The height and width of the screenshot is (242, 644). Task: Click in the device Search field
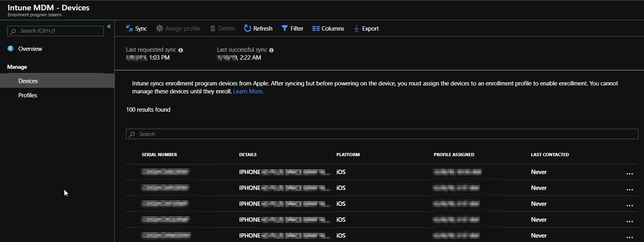tap(381, 134)
